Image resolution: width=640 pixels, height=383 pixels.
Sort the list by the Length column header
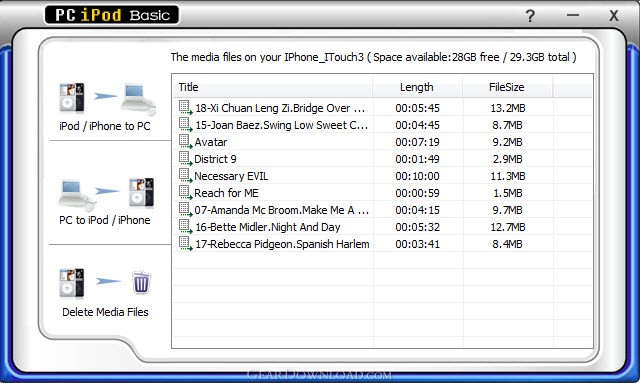(417, 87)
